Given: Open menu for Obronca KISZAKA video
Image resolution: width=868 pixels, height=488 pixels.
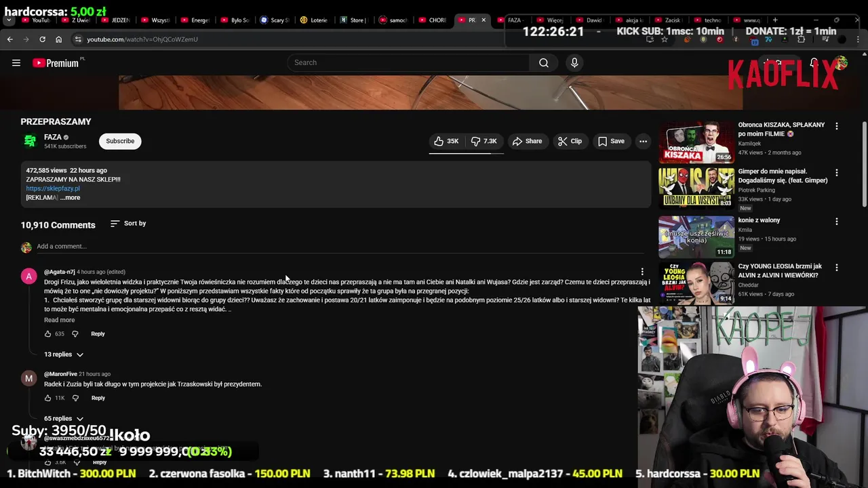Looking at the screenshot, I should coord(836,126).
